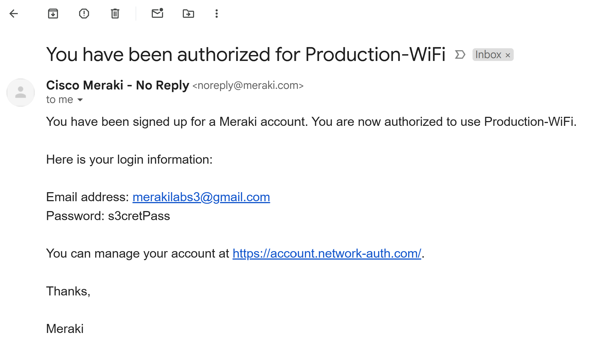Report this email as spam
The height and width of the screenshot is (364, 591).
pos(84,14)
